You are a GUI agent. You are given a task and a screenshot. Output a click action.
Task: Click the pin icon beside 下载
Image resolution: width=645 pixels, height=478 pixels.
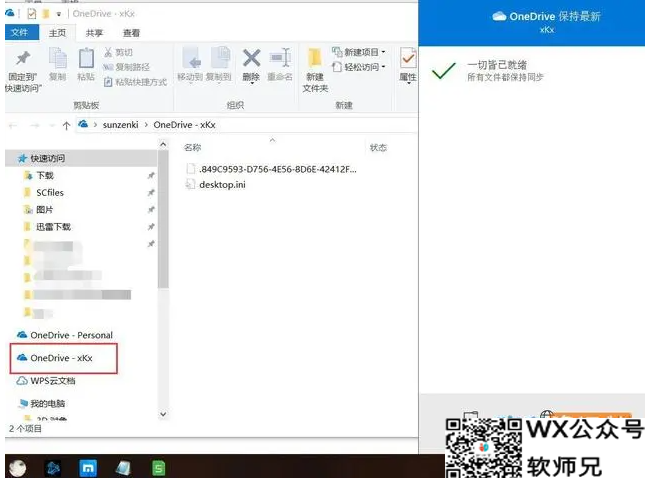coord(151,176)
